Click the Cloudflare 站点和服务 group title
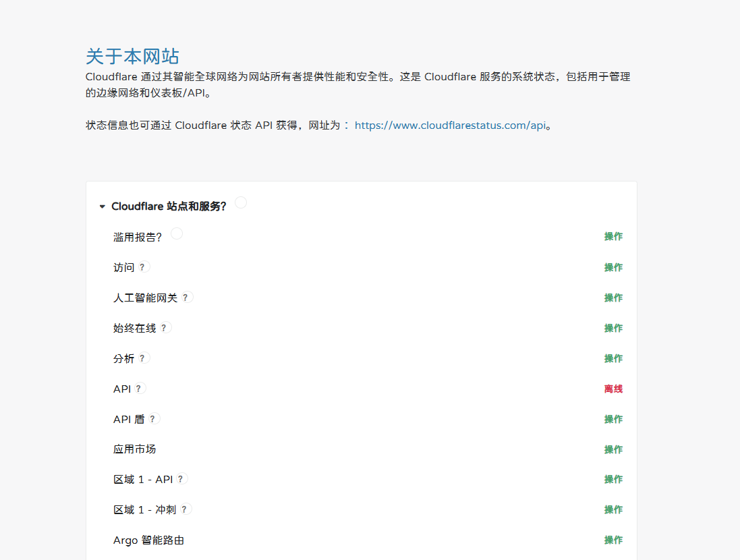The height and width of the screenshot is (560, 740). click(169, 206)
